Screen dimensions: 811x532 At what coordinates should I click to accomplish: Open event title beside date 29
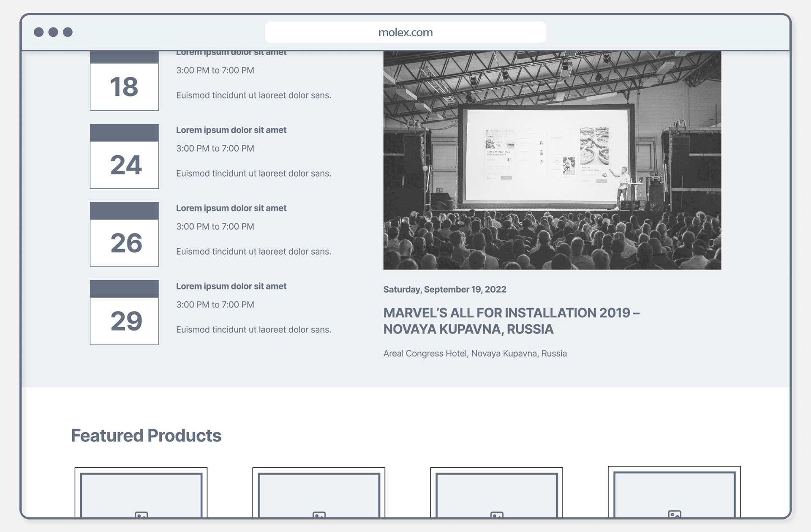231,286
